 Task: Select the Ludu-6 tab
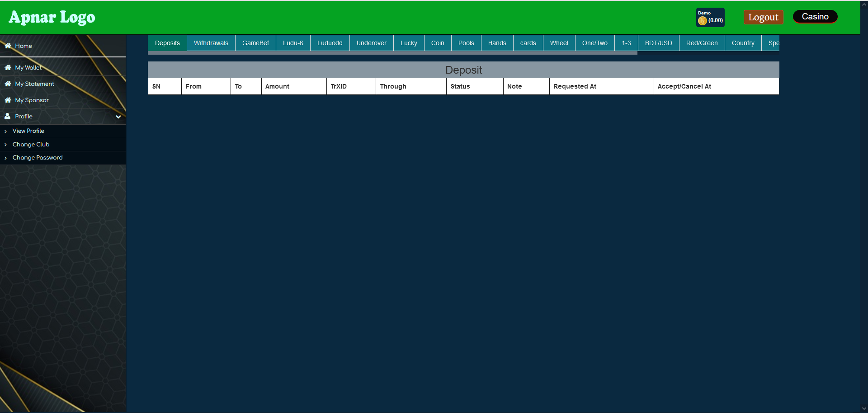click(293, 43)
